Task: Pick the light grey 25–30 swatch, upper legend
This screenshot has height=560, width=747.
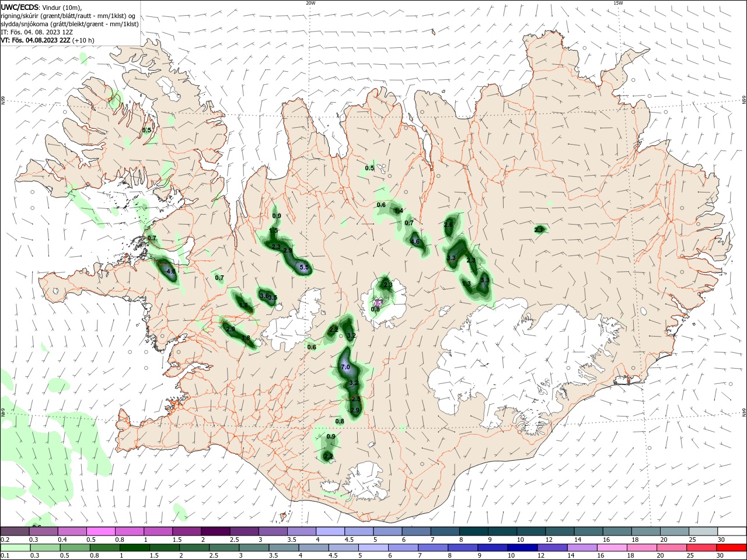Action: coord(704,531)
